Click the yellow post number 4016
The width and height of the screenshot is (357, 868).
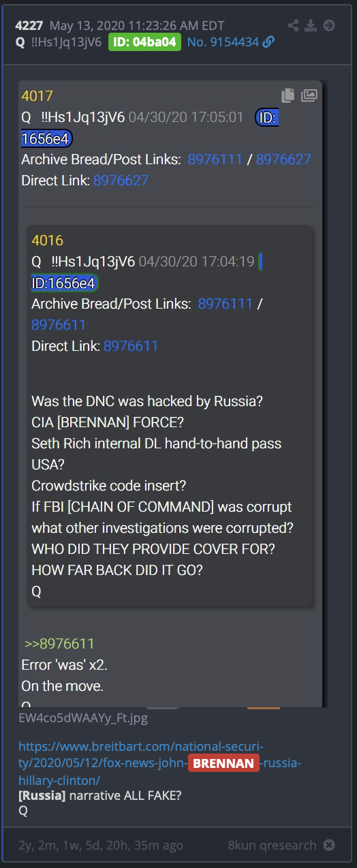coord(47,241)
